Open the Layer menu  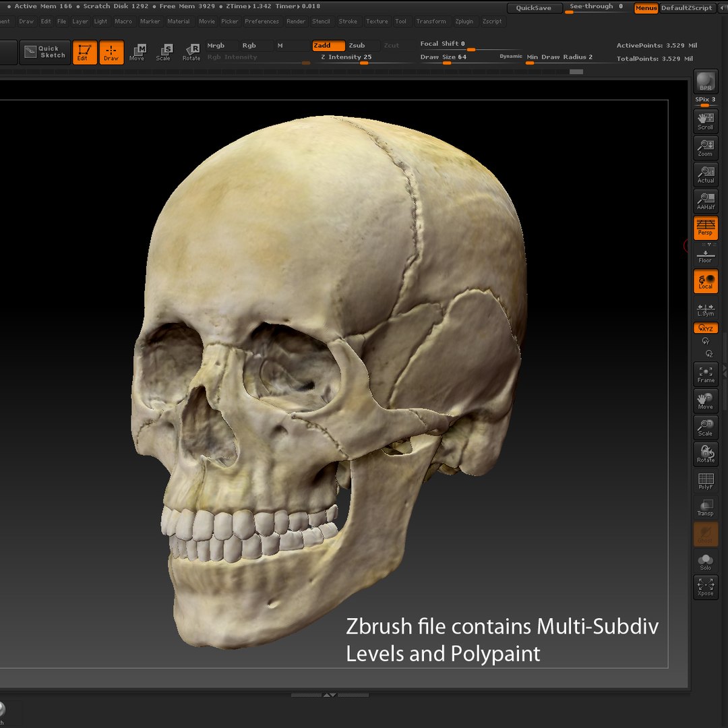(80, 22)
